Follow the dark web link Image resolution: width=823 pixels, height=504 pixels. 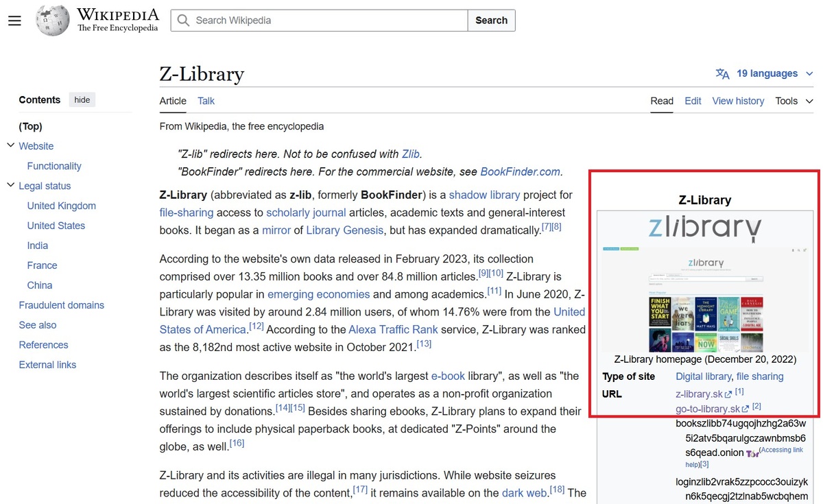tap(523, 493)
